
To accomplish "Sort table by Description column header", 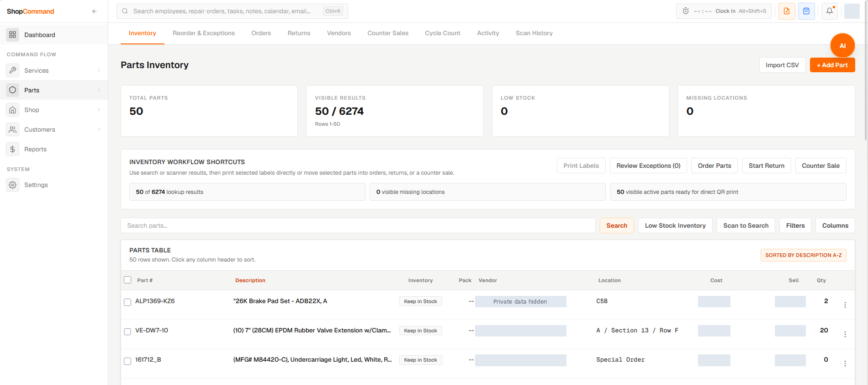I will [250, 280].
